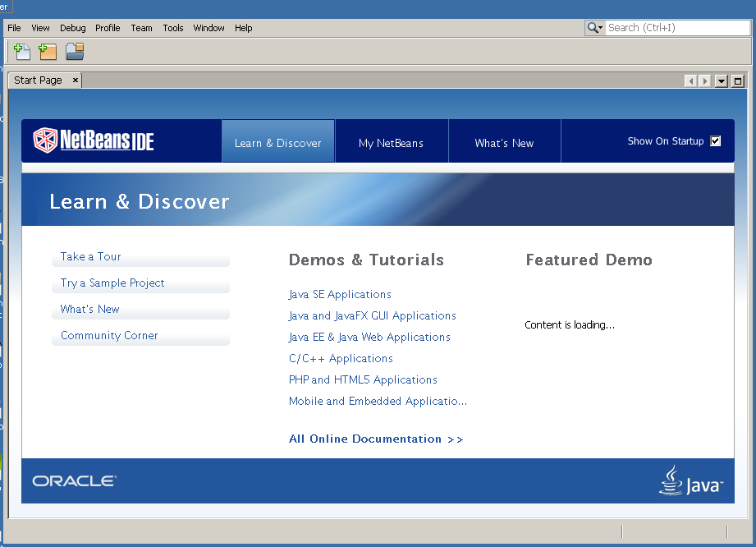The image size is (756, 547).
Task: Open Java SE Applications tutorials
Action: [340, 294]
